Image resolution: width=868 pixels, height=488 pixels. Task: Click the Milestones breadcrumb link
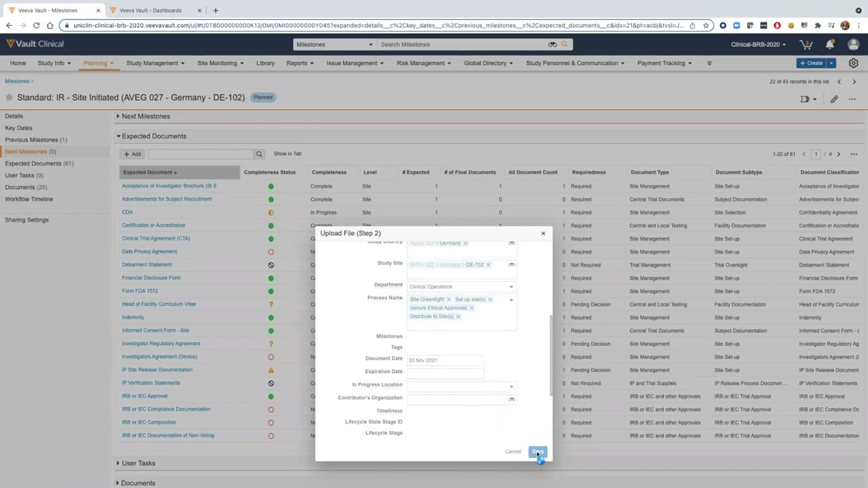[x=17, y=81]
